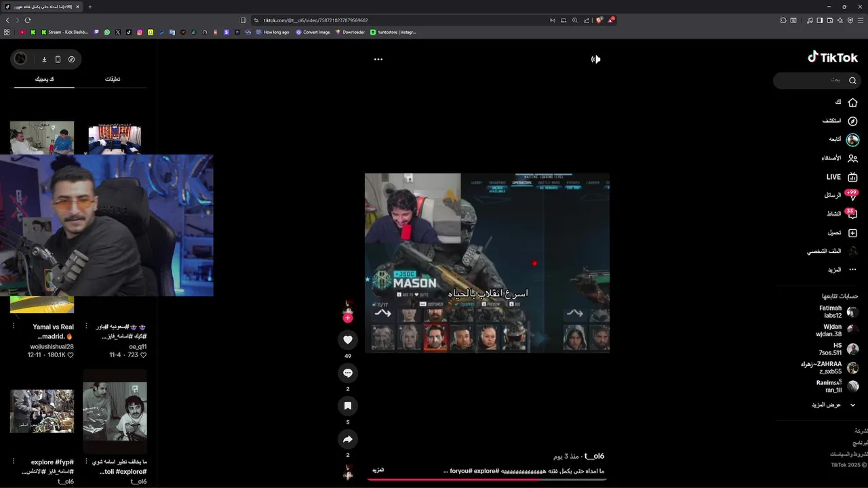Mute the video with the speaker icon
The image size is (868, 488).
[x=595, y=59]
